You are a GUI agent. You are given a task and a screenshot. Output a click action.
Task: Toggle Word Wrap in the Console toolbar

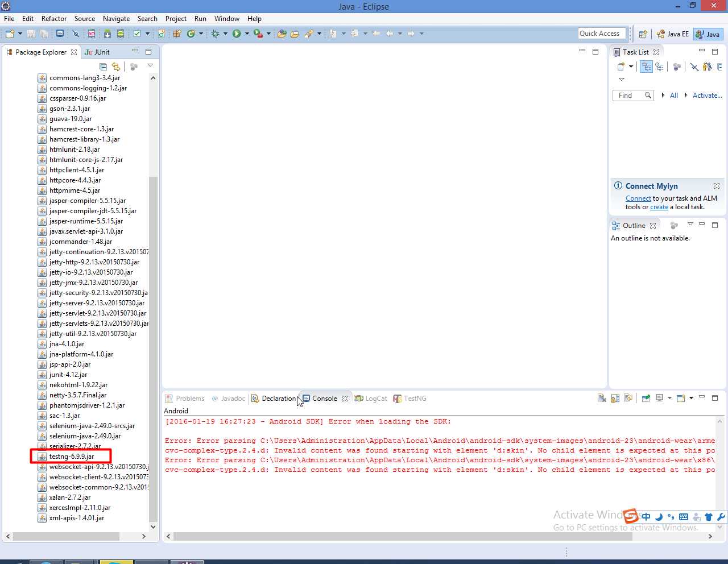coord(628,398)
